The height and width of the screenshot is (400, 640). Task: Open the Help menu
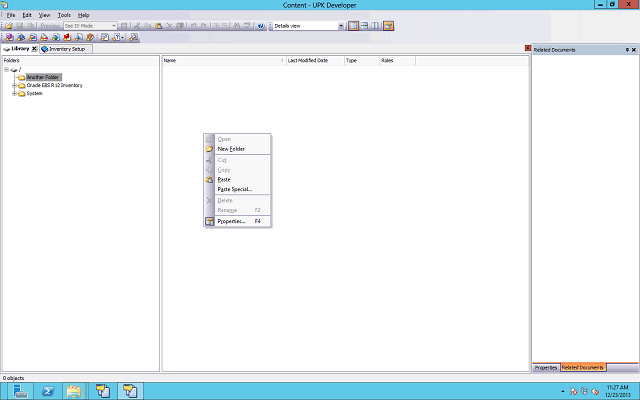[83, 15]
